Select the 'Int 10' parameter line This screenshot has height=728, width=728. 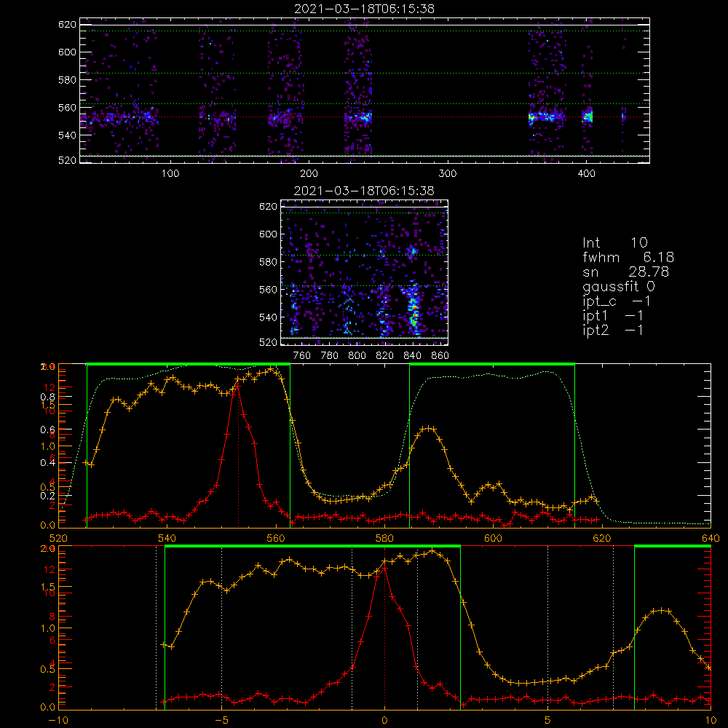pyautogui.click(x=615, y=242)
